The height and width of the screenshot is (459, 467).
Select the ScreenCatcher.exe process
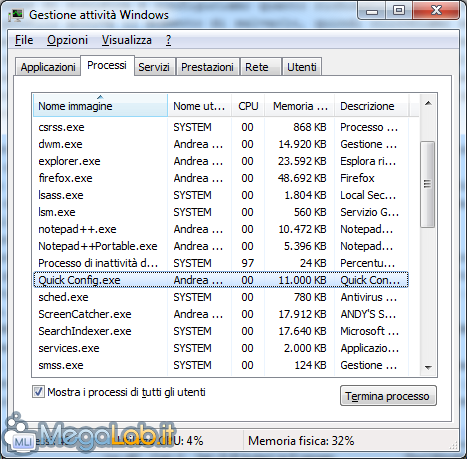click(221, 314)
